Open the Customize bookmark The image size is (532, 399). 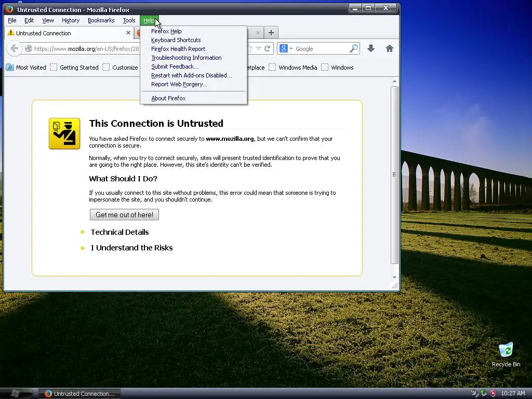[121, 68]
